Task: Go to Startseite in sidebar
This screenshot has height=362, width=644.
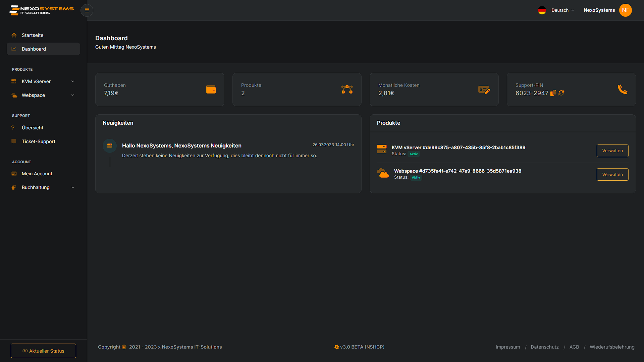Action: click(43, 35)
